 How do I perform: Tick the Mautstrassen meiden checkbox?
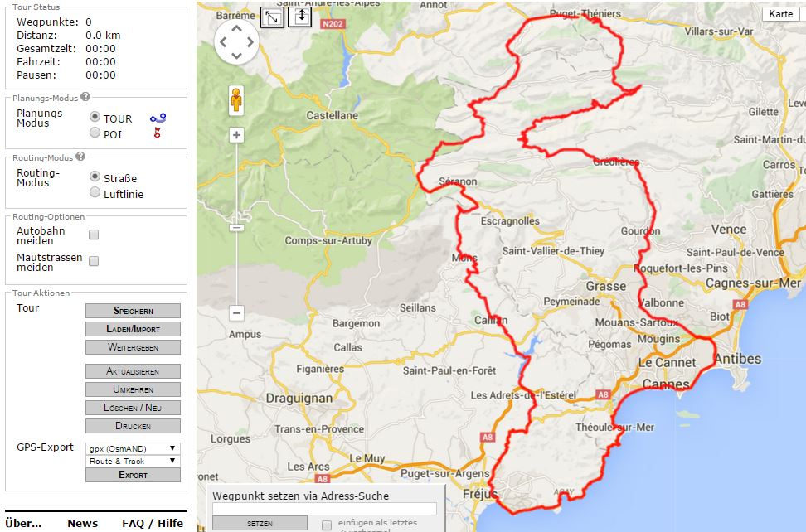[x=94, y=261]
